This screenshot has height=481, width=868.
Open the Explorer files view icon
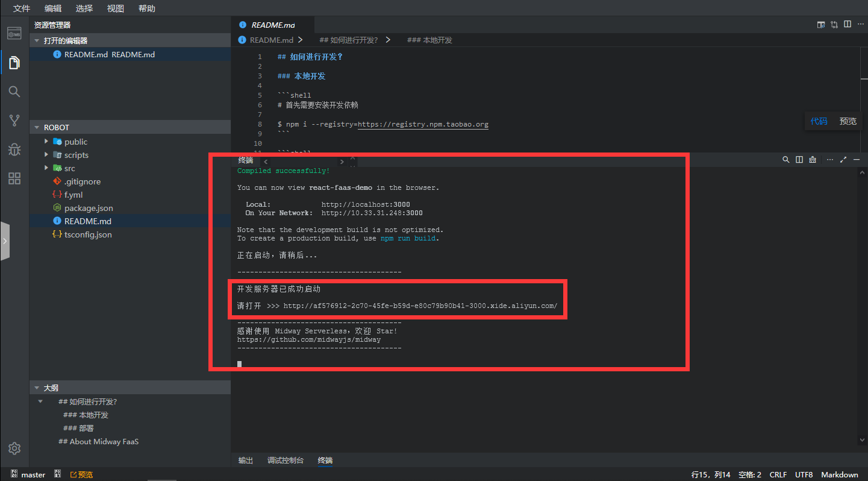point(14,63)
